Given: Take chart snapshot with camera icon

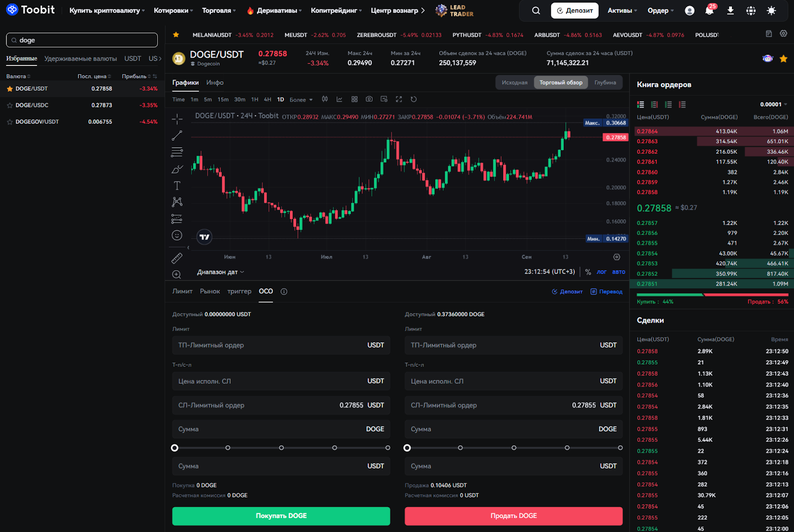Looking at the screenshot, I should 369,99.
